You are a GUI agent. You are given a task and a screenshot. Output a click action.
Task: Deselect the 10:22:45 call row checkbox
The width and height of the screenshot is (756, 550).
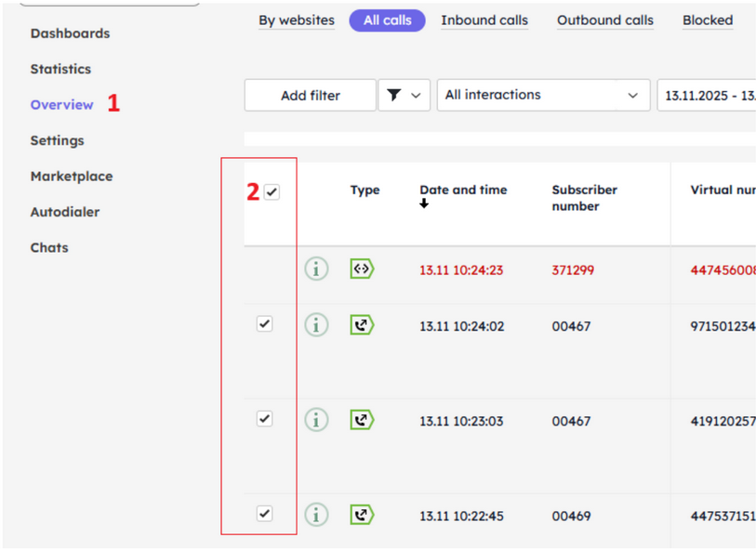264,514
